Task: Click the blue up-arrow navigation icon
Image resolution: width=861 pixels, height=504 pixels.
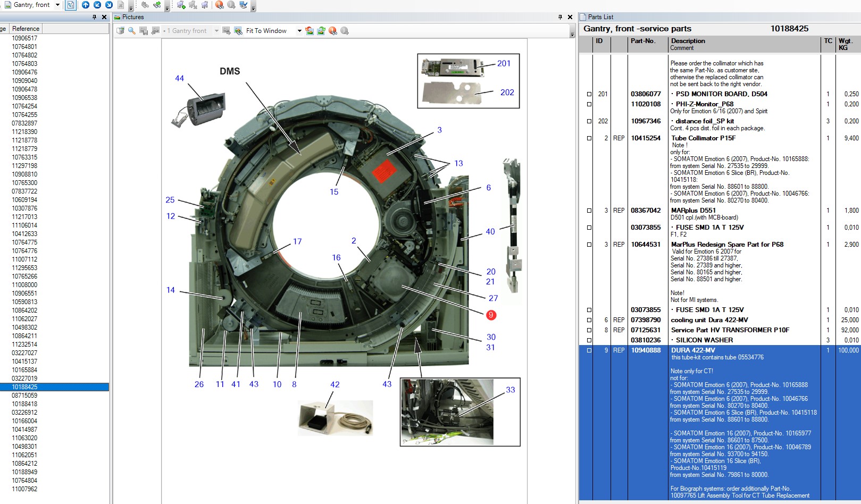Action: 86,5
